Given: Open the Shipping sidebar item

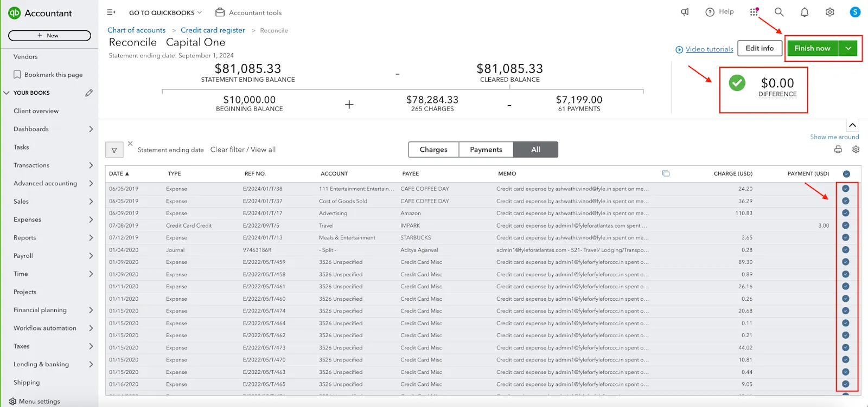Looking at the screenshot, I should point(27,383).
